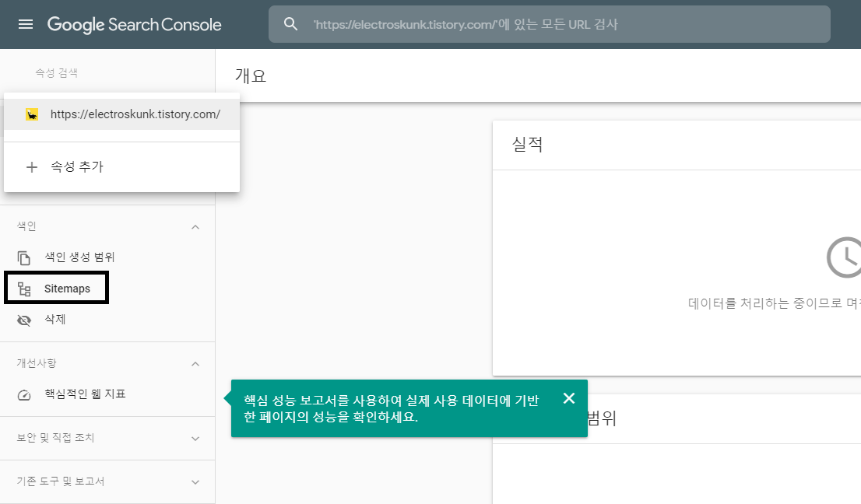861x504 pixels.
Task: Click the URL inspection search field
Action: (549, 24)
